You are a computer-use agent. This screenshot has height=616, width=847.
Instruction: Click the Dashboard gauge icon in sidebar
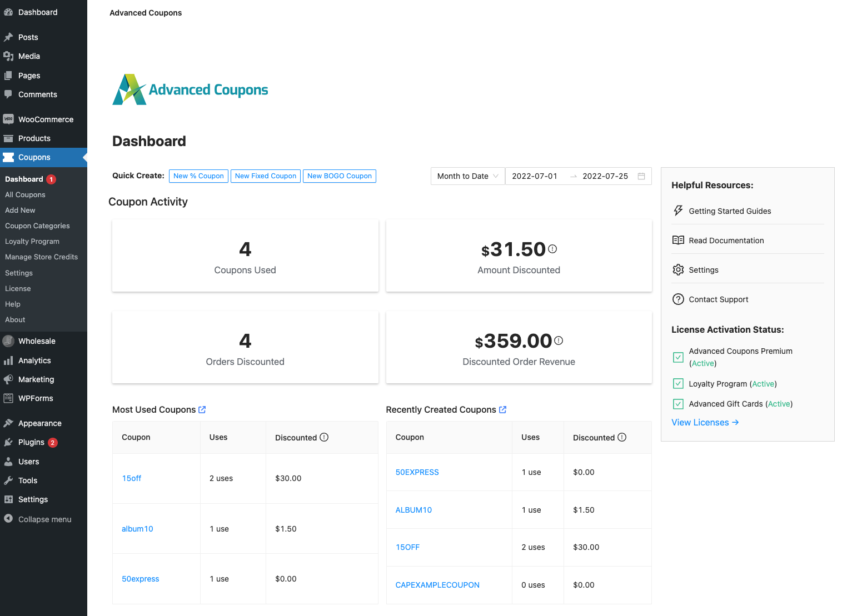pyautogui.click(x=8, y=12)
